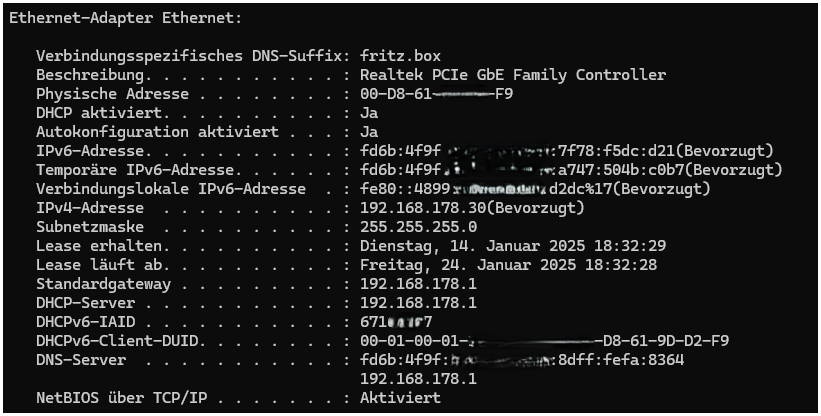Click the Standardgateway label
Viewport: 821px width, 416px height.
pos(104,284)
